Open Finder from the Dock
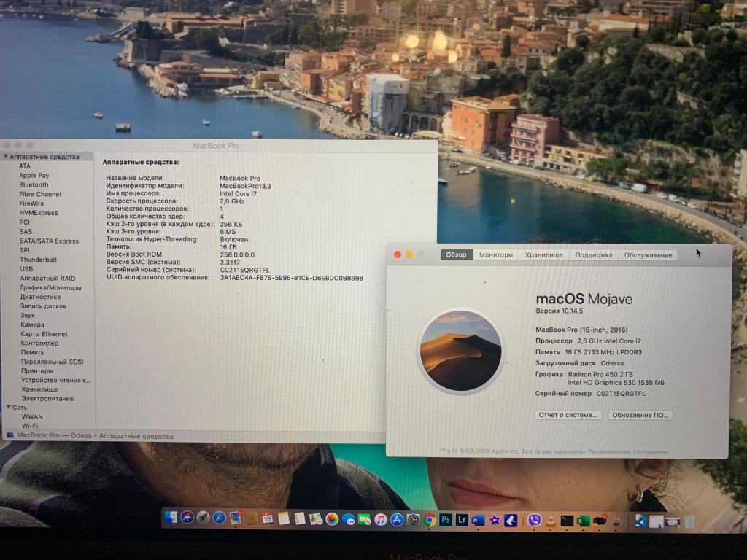The width and height of the screenshot is (747, 560). click(171, 518)
